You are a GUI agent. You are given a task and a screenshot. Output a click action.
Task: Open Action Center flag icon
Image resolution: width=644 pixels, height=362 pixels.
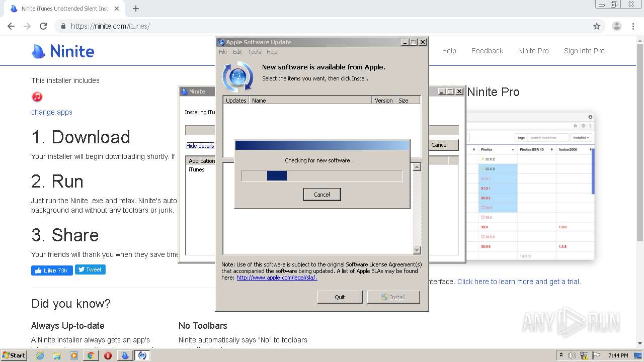[597, 355]
